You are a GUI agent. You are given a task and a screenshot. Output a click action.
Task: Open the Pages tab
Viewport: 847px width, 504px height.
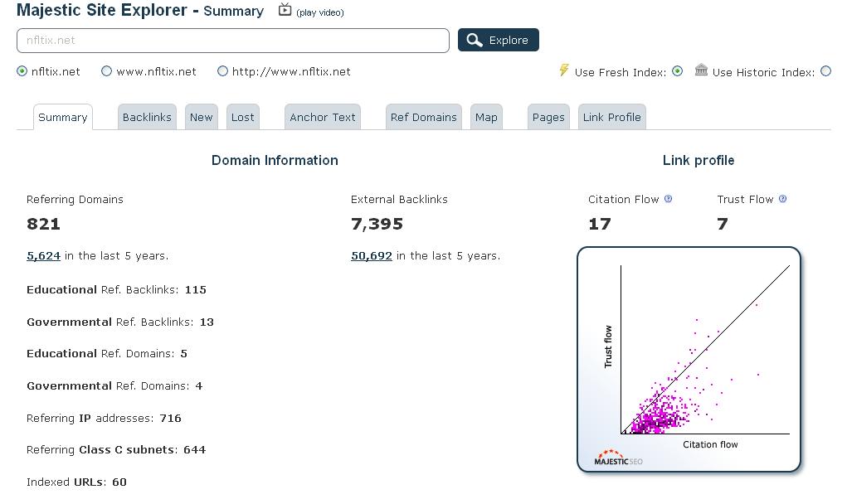tap(548, 117)
